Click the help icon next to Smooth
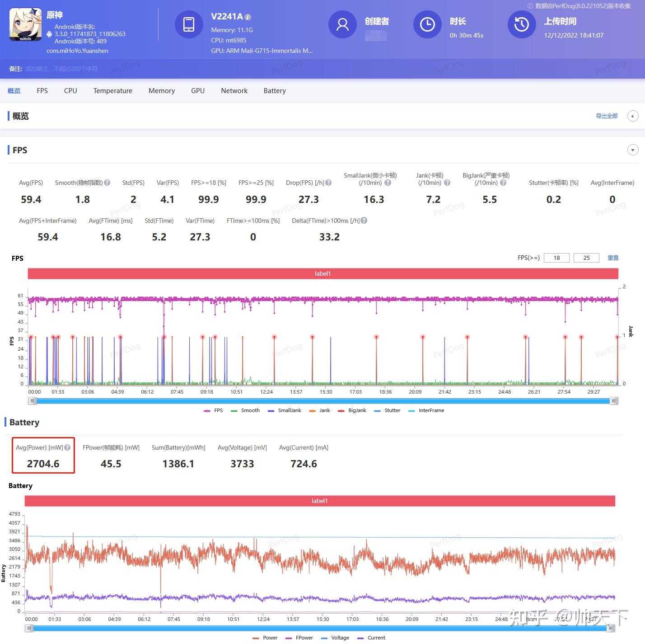645x644 pixels. pos(107,183)
